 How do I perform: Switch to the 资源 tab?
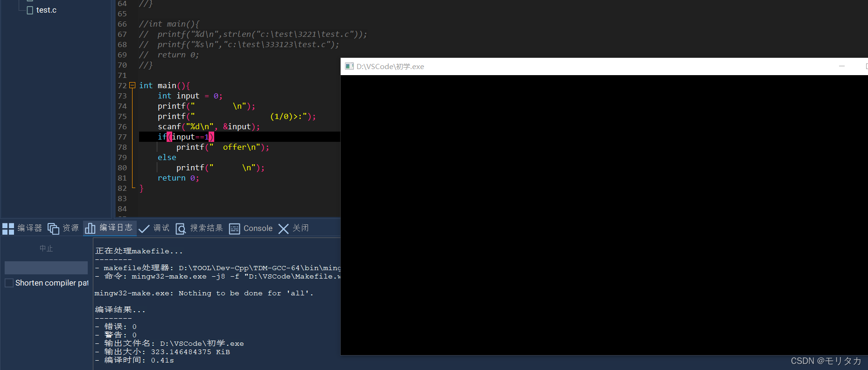click(71, 228)
